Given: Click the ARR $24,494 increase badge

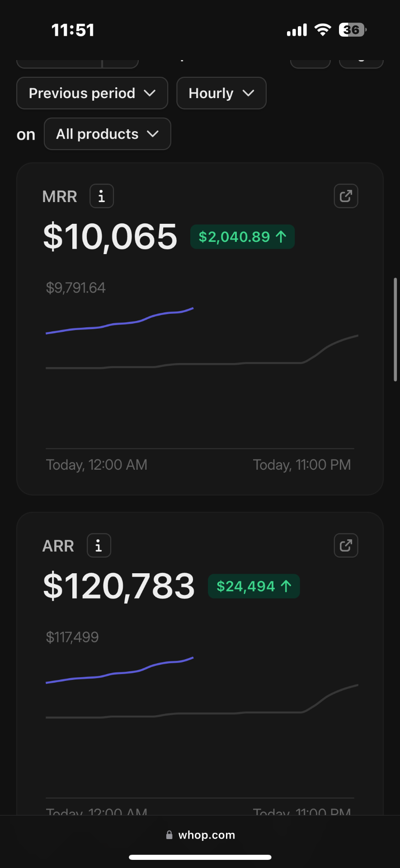Looking at the screenshot, I should click(x=254, y=586).
